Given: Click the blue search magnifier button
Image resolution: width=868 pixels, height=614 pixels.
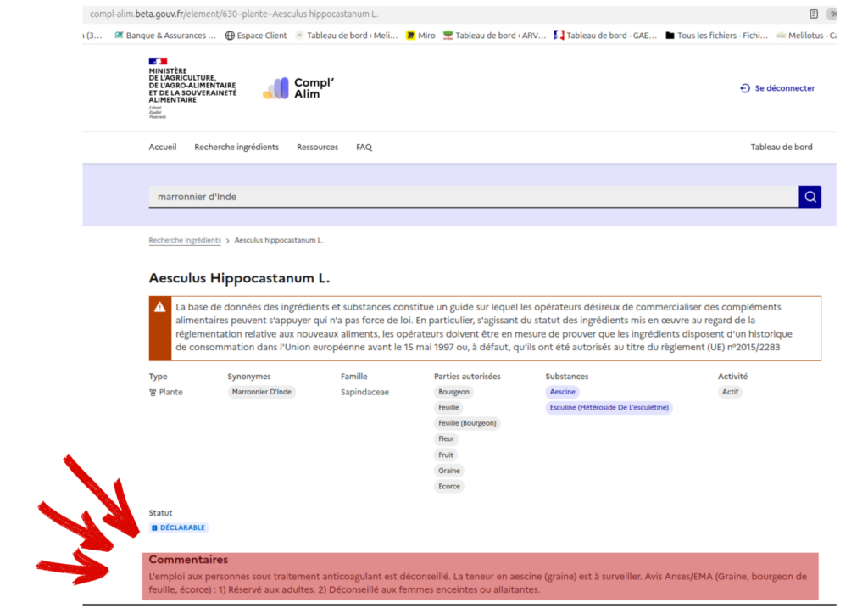Looking at the screenshot, I should [810, 197].
